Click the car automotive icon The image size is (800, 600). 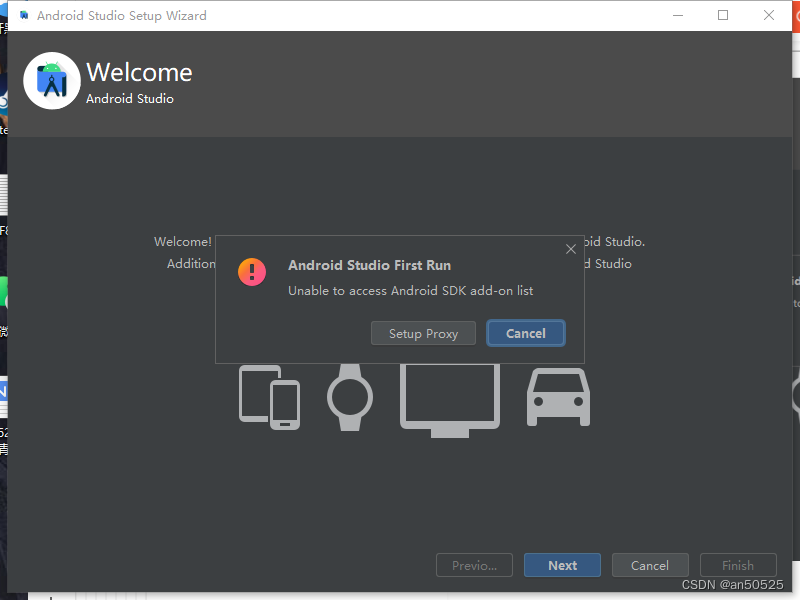pyautogui.click(x=559, y=397)
